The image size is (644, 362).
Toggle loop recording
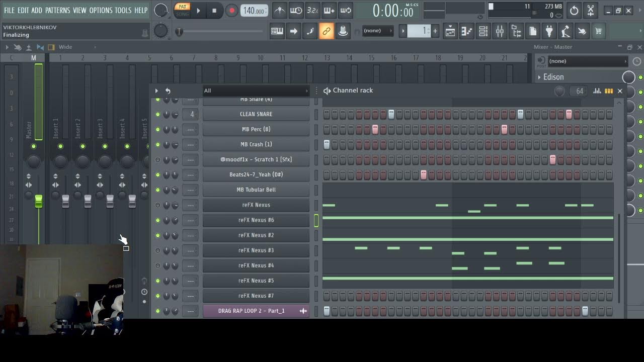click(x=346, y=10)
